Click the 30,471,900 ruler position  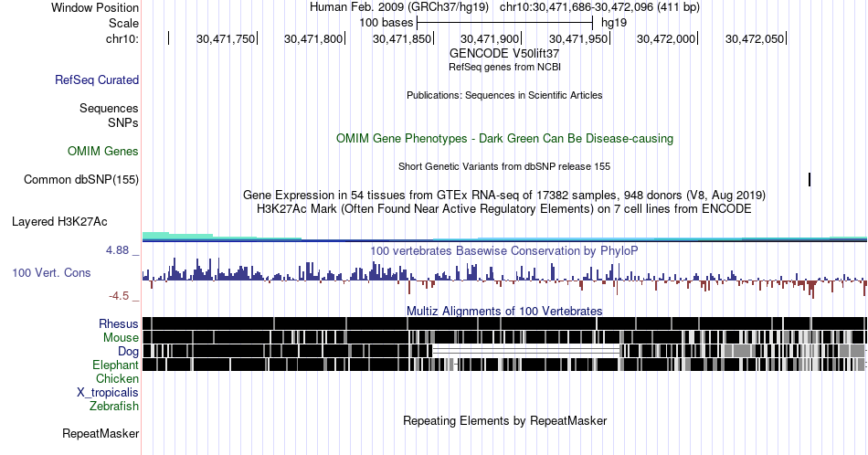point(490,38)
